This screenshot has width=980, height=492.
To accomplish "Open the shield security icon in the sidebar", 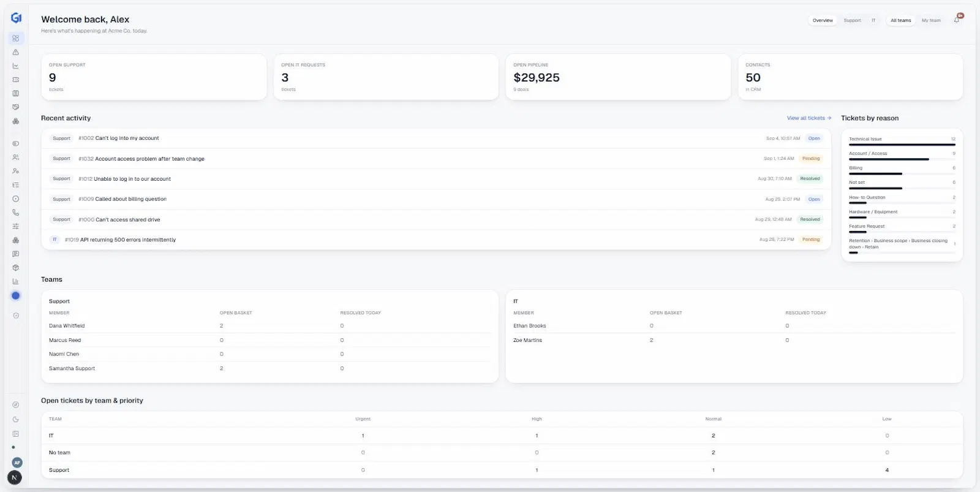I will tap(16, 316).
